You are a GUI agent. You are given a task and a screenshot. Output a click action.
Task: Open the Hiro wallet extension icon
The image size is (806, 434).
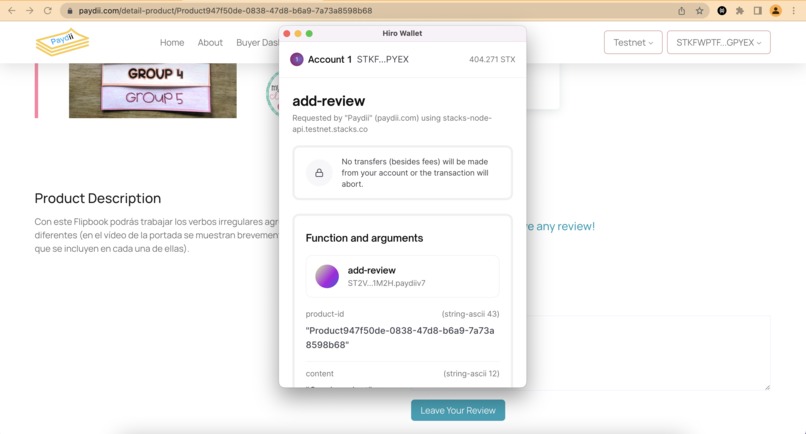[722, 11]
